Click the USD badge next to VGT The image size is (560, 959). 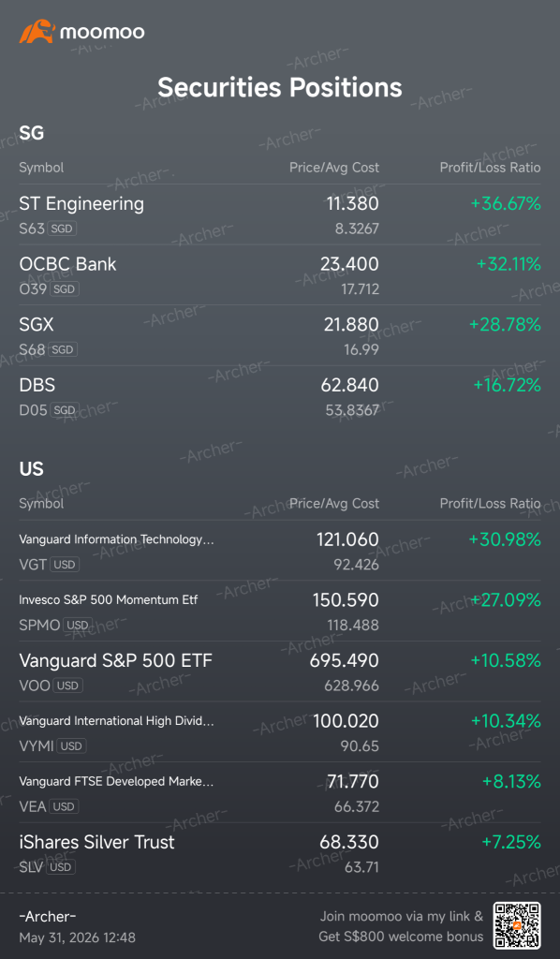[65, 565]
